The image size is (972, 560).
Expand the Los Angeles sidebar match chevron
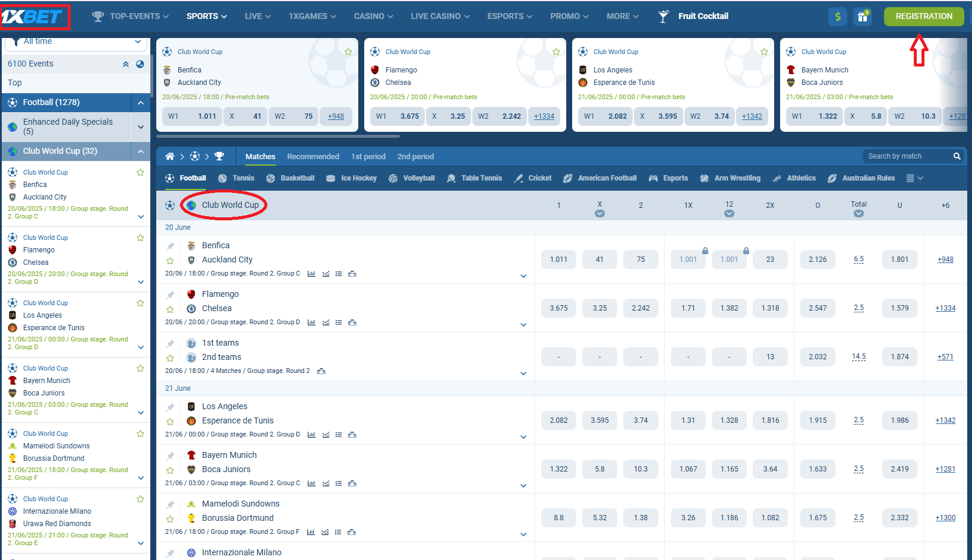click(141, 347)
